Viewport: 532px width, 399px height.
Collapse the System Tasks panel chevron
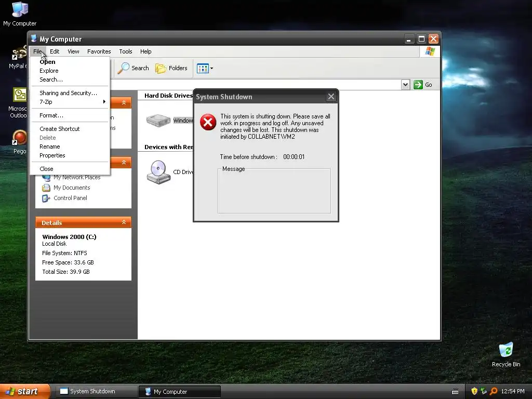[x=124, y=102]
